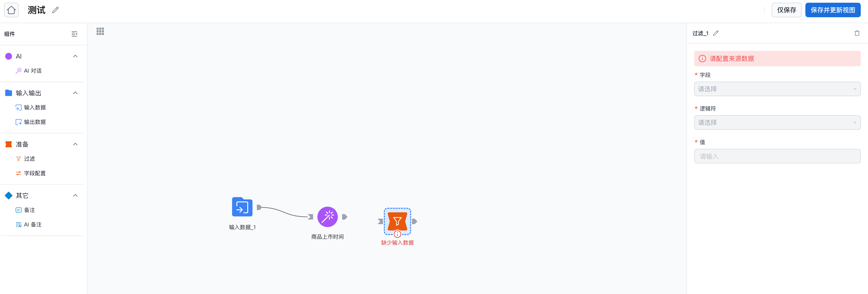
Task: Collapse the 其它 component group
Action: [x=75, y=195]
